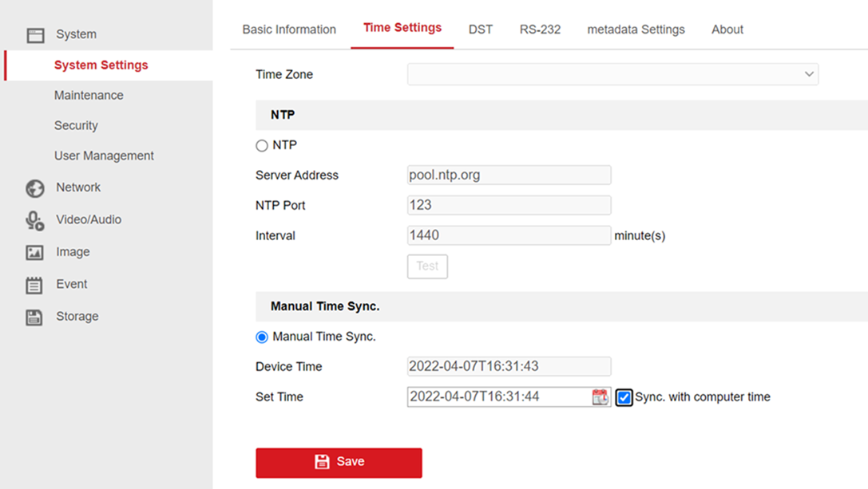Uncheck Sync. with computer time
This screenshot has height=489, width=868.
tap(624, 396)
